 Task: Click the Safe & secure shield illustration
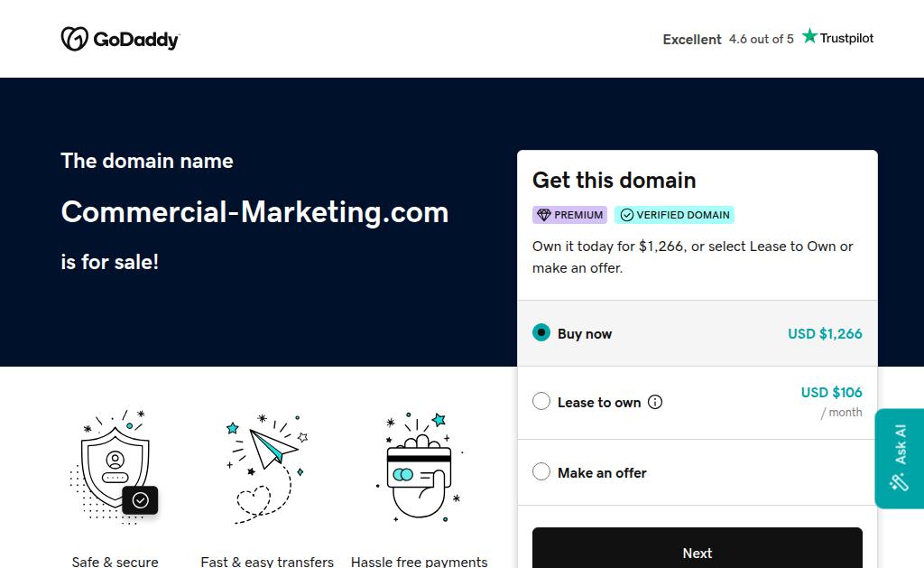[115, 467]
